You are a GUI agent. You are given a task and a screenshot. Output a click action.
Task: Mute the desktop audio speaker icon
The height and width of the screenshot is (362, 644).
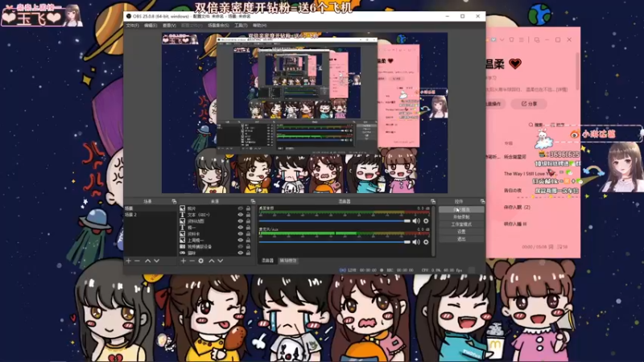tap(416, 221)
